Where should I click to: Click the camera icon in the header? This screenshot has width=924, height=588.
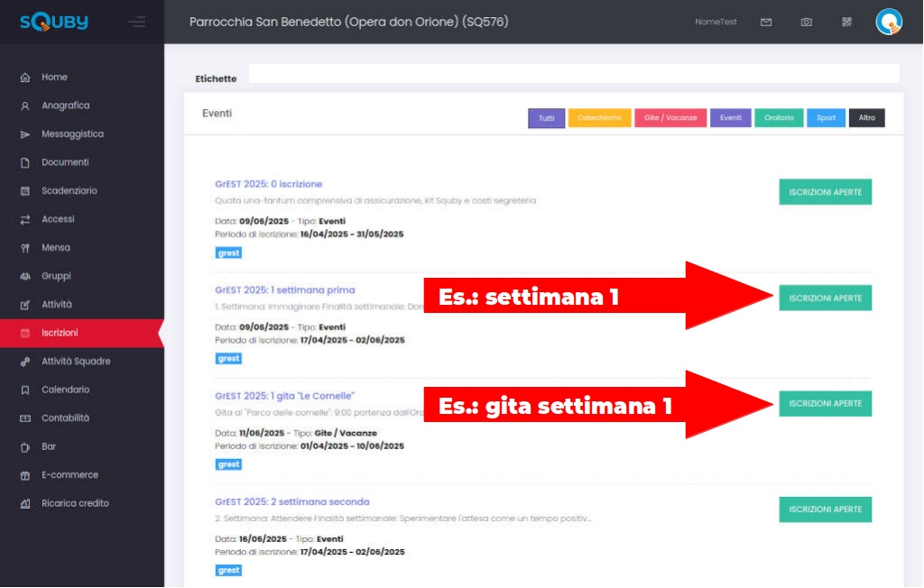(x=806, y=22)
